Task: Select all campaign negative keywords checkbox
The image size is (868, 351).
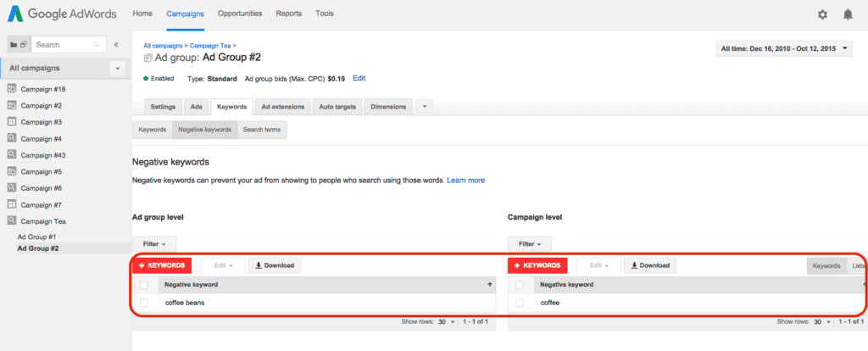Action: (520, 285)
